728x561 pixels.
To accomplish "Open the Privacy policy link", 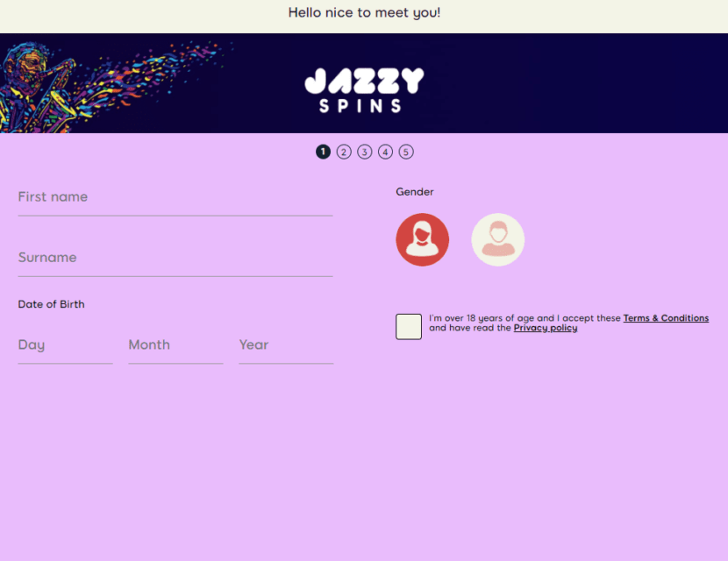I will point(545,328).
